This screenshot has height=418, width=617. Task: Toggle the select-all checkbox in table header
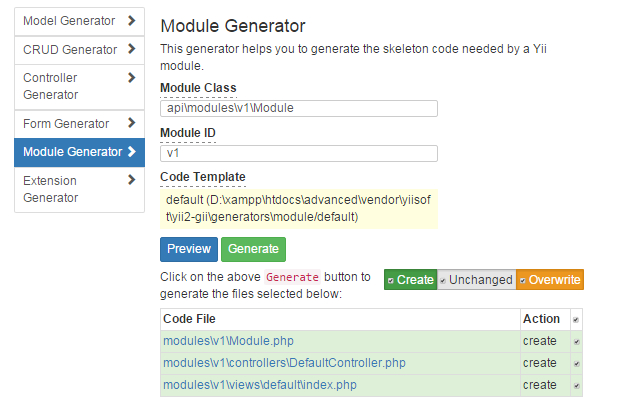[575, 319]
